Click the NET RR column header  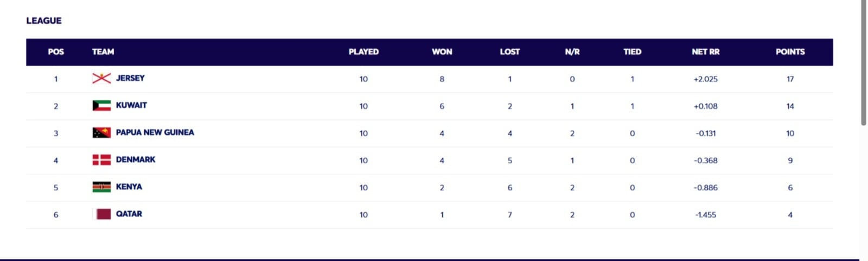pyautogui.click(x=705, y=52)
